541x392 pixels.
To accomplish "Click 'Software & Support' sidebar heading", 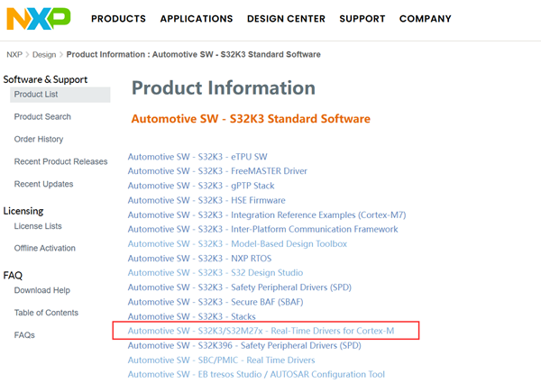I will (45, 79).
